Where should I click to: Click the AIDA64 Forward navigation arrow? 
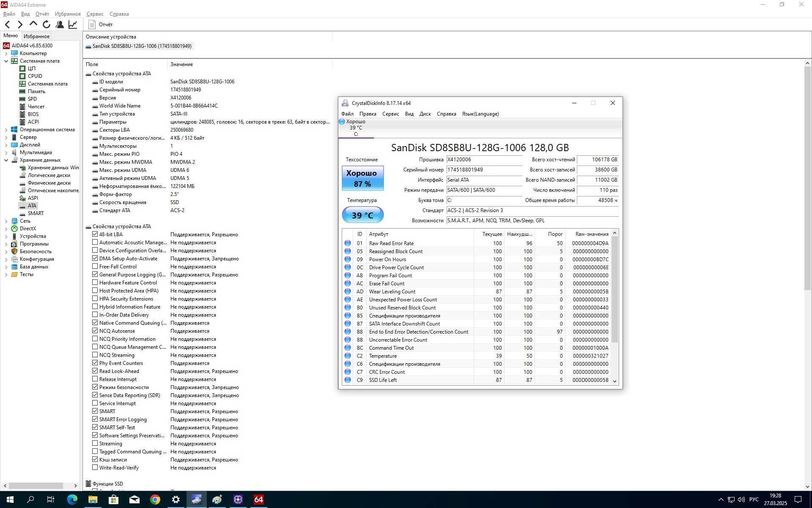(20, 25)
